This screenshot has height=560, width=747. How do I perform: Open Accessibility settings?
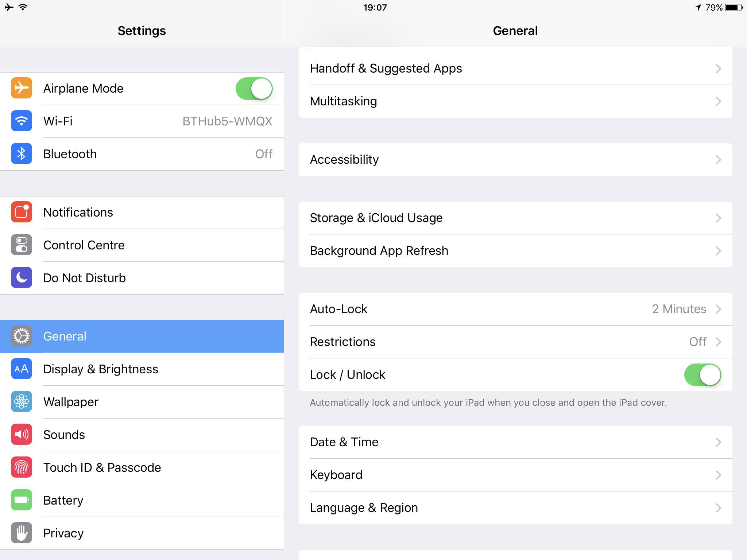[x=515, y=160]
